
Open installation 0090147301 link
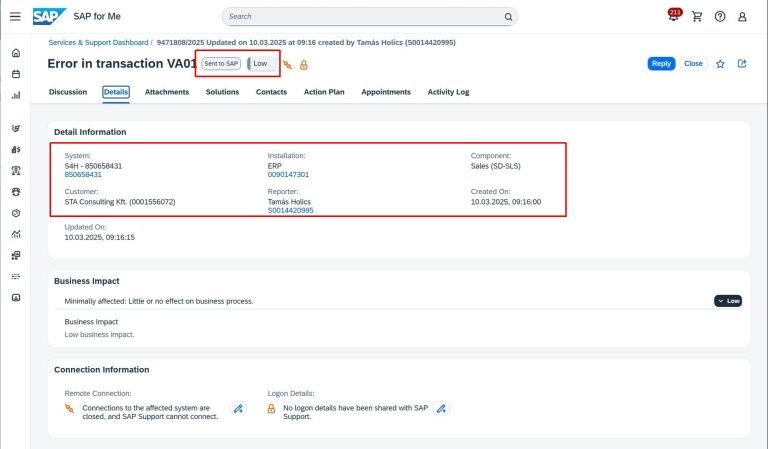point(288,175)
